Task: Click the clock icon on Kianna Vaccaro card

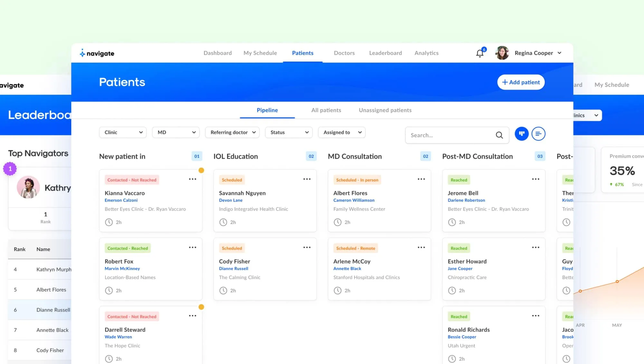Action: [109, 222]
